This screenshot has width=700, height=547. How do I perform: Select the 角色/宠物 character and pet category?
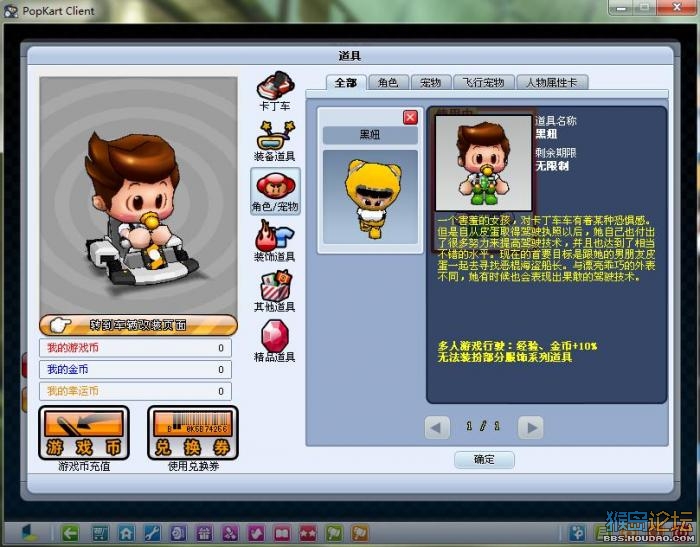pos(275,192)
